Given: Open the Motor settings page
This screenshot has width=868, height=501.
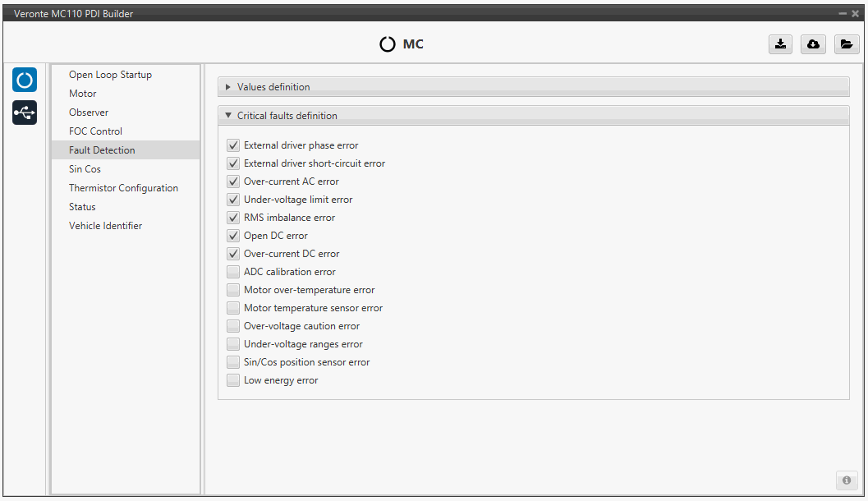Looking at the screenshot, I should 83,94.
